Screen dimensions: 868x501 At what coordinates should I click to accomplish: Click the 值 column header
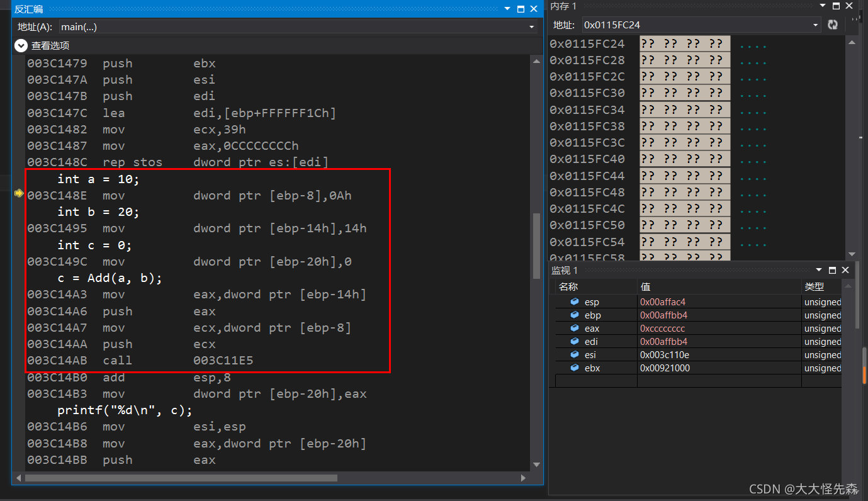tap(645, 286)
